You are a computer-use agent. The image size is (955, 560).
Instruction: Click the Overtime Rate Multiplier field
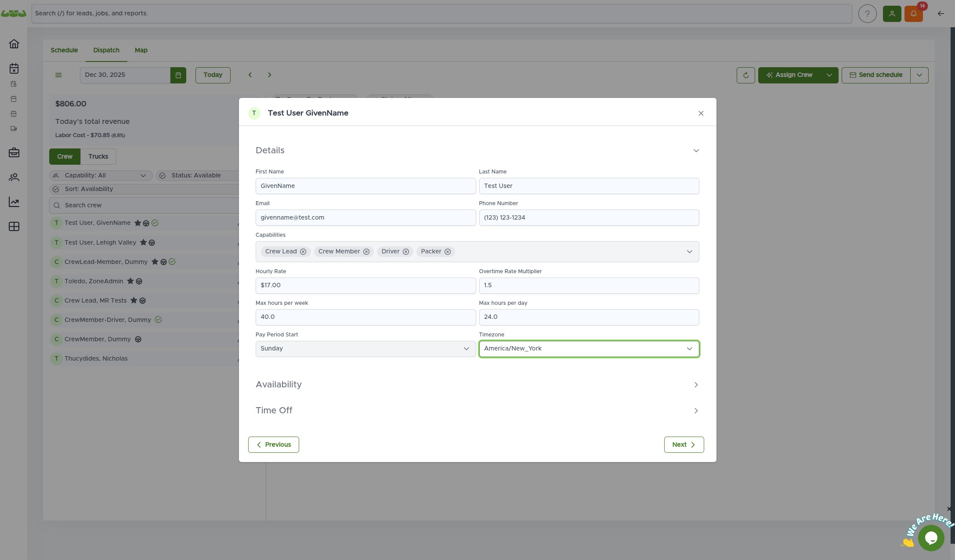[589, 285]
